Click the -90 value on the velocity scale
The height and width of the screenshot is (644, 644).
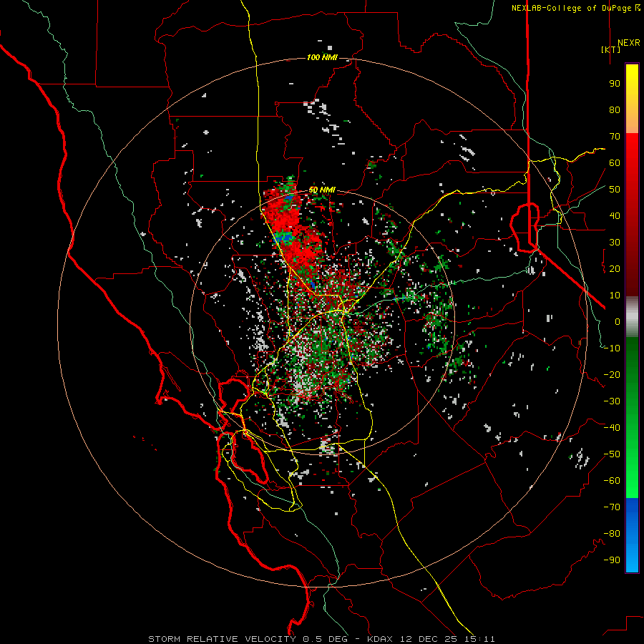pyautogui.click(x=612, y=560)
